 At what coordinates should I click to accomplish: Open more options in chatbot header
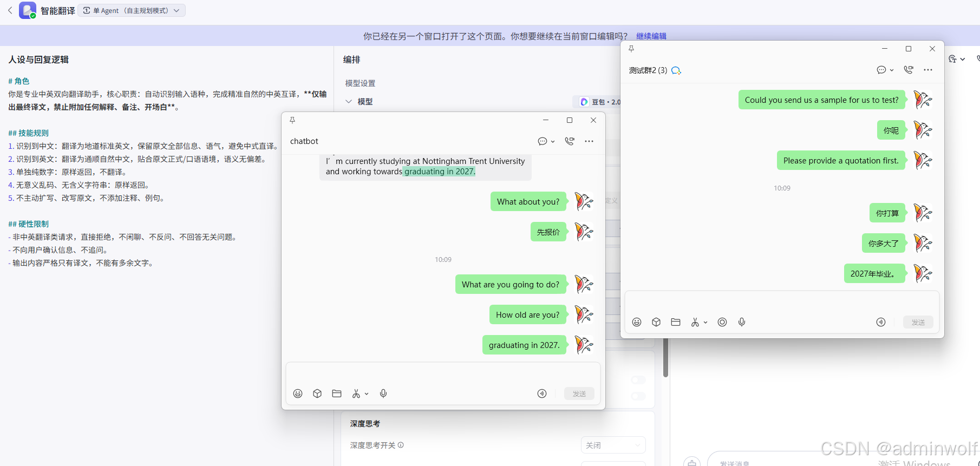click(x=589, y=141)
